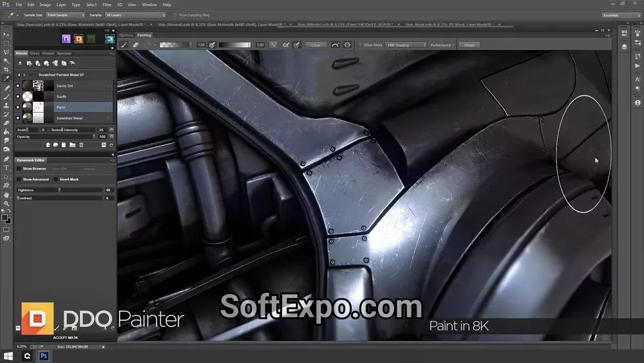The width and height of the screenshot is (644, 363).
Task: Select the Cavity Dirt layer name
Action: [x=64, y=86]
